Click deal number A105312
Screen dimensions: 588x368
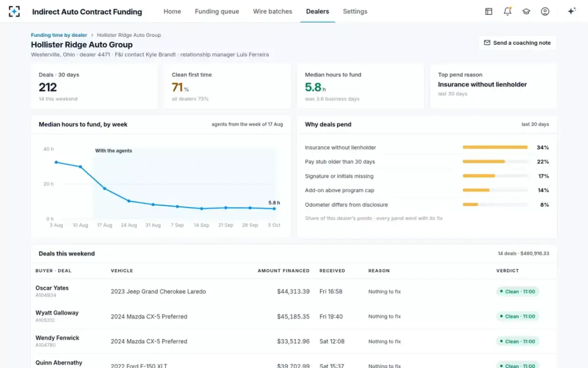pyautogui.click(x=45, y=320)
